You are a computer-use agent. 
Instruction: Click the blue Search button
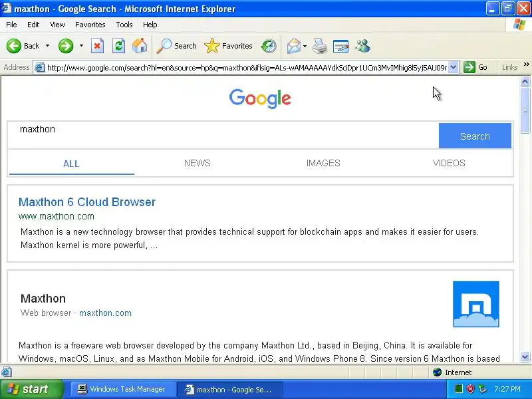[x=475, y=136]
